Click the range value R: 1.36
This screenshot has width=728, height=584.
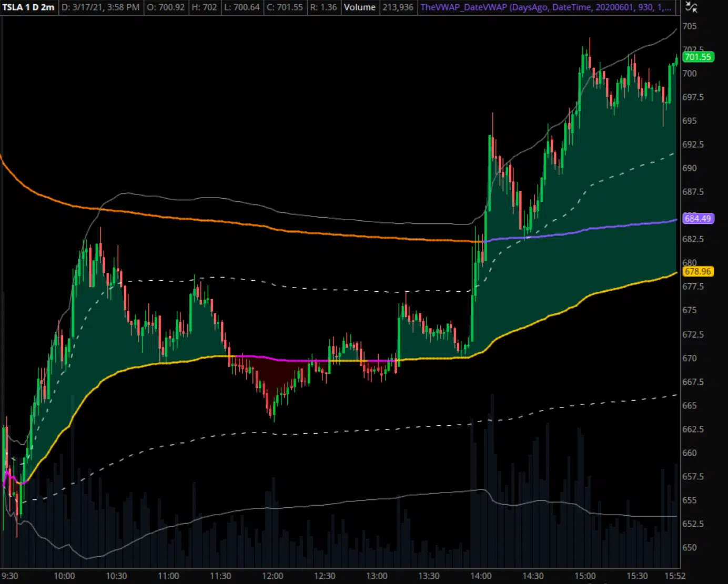coord(323,7)
